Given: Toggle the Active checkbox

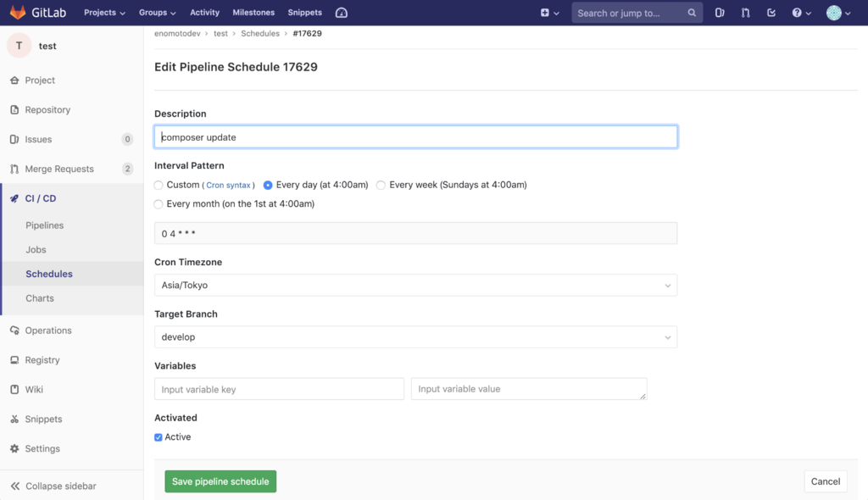Looking at the screenshot, I should tap(159, 437).
